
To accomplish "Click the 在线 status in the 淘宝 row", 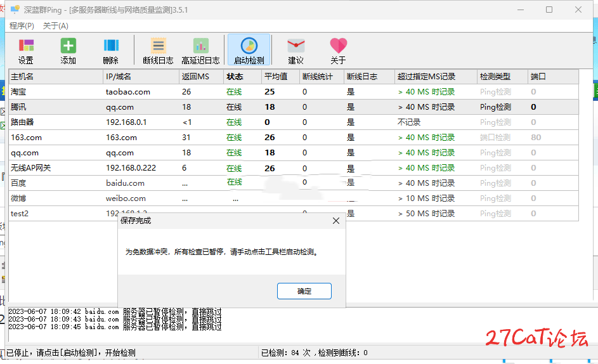I will [234, 91].
